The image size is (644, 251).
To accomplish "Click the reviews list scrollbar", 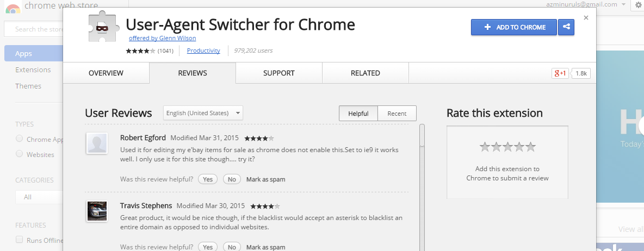I will pos(422,136).
